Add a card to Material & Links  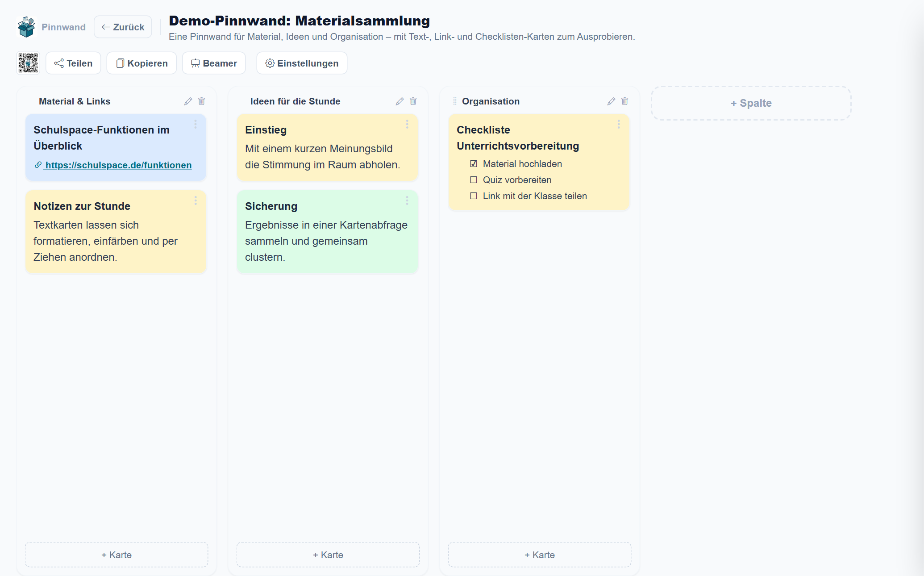(117, 555)
